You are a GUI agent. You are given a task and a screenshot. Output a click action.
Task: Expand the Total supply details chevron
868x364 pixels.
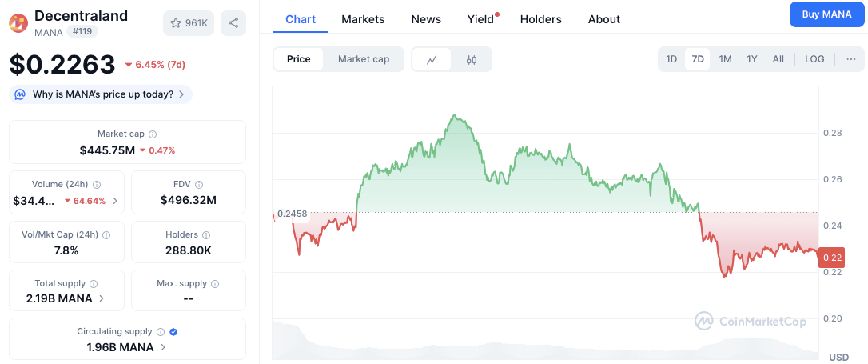click(x=101, y=298)
